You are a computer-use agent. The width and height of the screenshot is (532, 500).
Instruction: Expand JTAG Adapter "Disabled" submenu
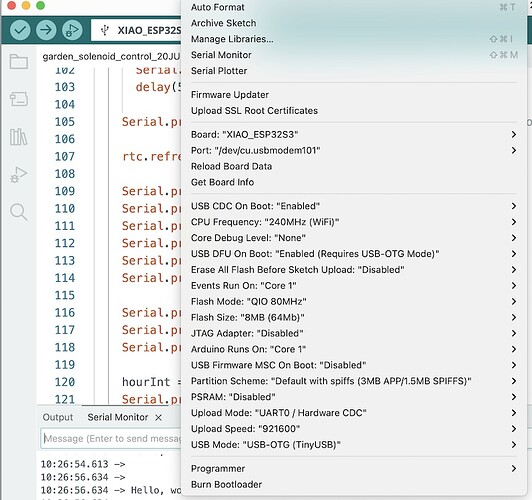(353, 333)
